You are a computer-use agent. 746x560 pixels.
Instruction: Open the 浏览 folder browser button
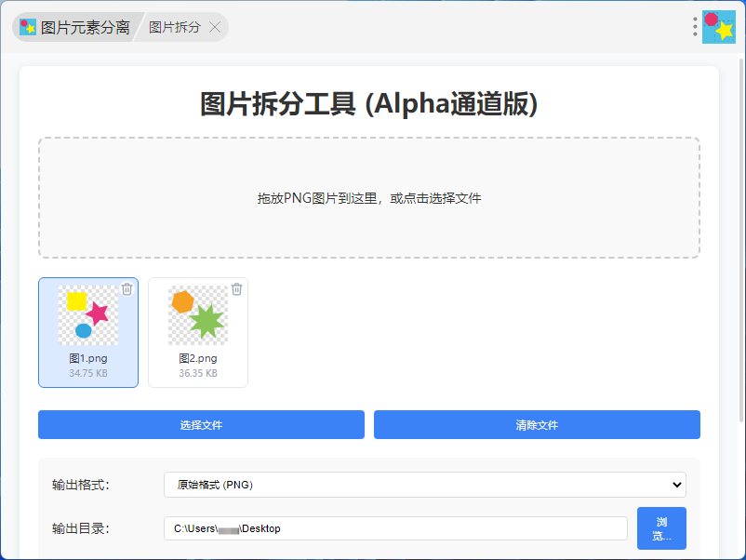(x=661, y=528)
